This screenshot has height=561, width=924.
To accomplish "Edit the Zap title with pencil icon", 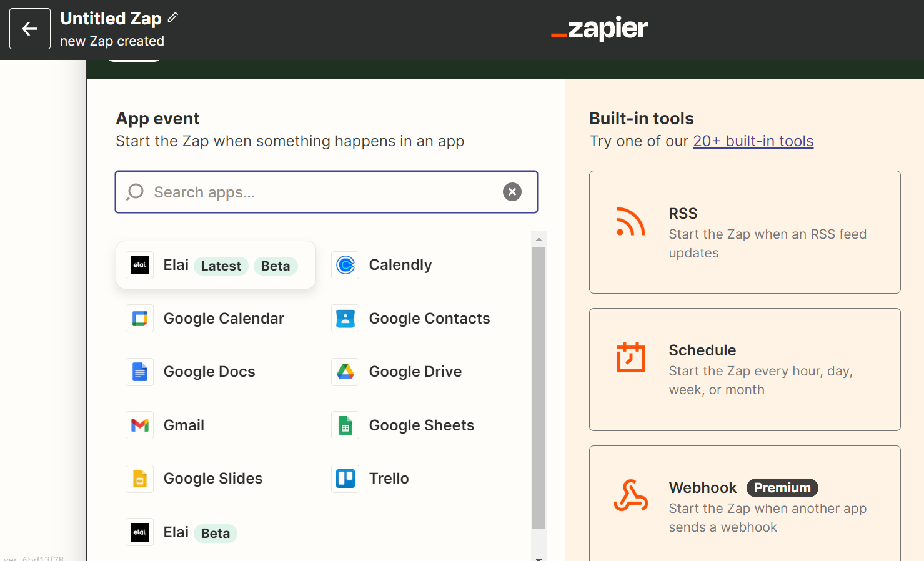I will pos(173,18).
